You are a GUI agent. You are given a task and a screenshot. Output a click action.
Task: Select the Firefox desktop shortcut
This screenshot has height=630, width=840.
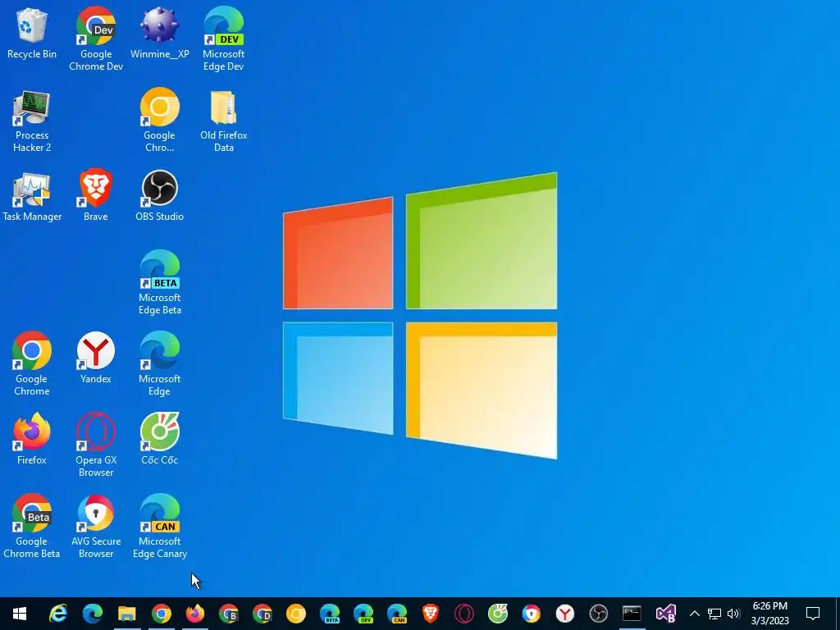click(32, 440)
